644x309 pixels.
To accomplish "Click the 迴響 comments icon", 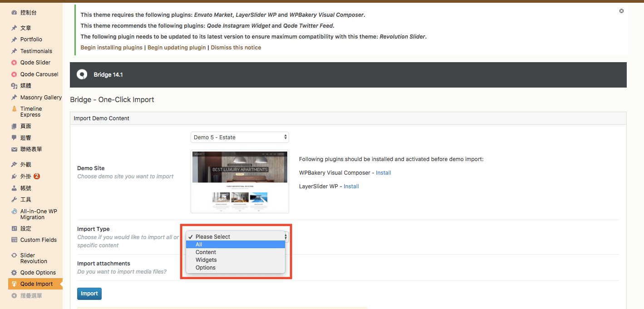I will 14,138.
